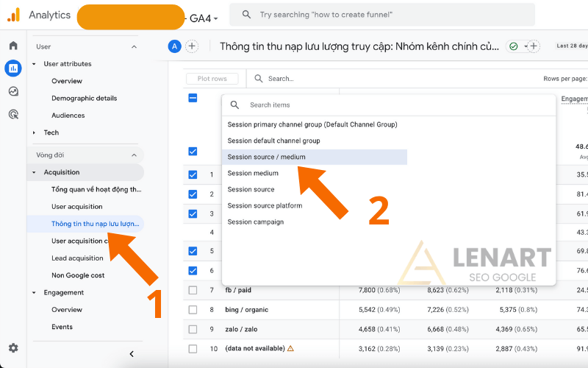
Task: Click the Search items field in dropdown
Action: pos(390,105)
